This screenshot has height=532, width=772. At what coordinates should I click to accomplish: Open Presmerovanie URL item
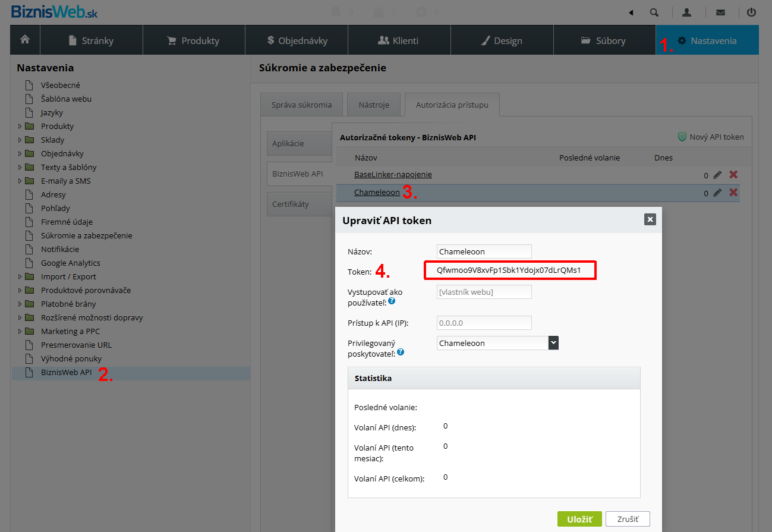[x=76, y=345]
